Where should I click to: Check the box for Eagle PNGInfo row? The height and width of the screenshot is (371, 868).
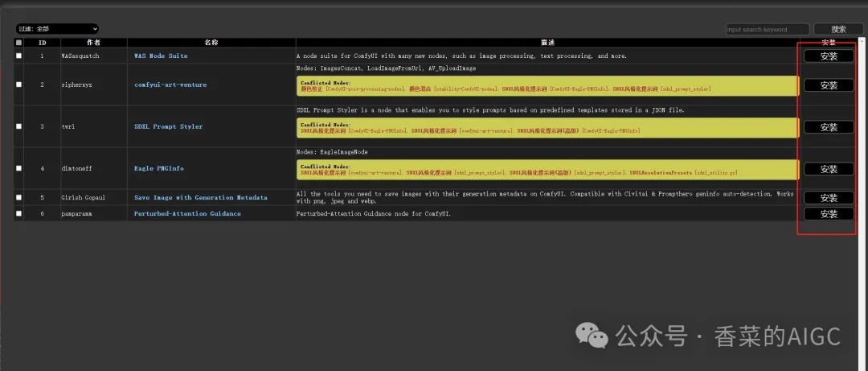click(18, 168)
